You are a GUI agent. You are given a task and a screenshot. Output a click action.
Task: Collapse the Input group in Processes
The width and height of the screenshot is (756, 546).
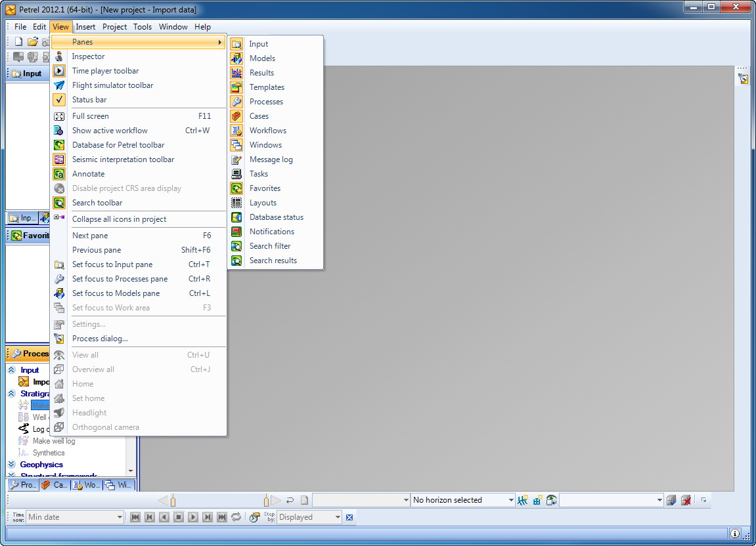(x=12, y=369)
